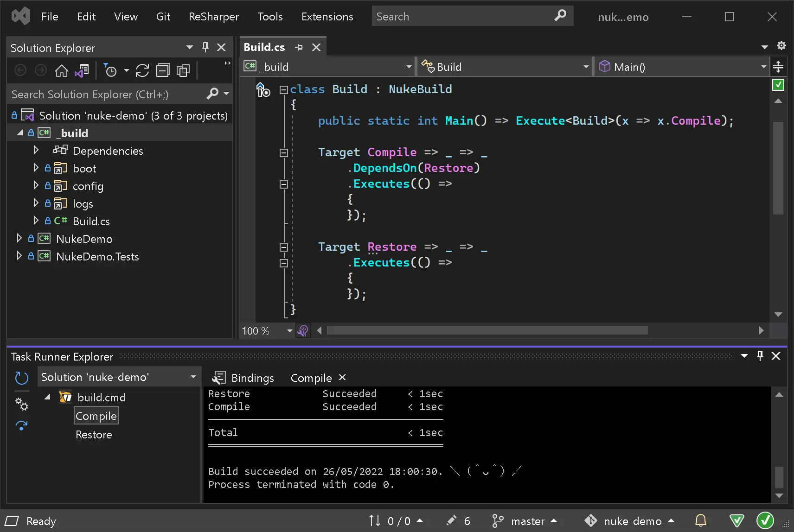Open the File menu
794x532 pixels.
tap(50, 17)
